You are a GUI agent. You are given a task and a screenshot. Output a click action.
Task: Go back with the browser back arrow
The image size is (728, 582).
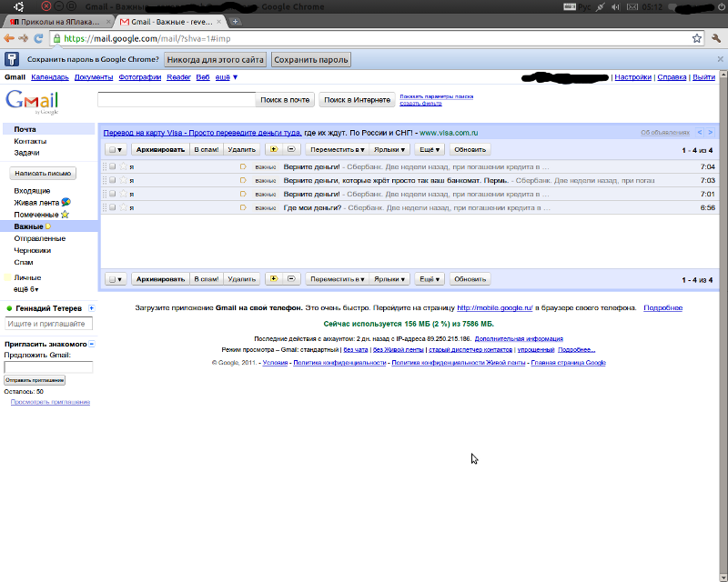tap(9, 38)
